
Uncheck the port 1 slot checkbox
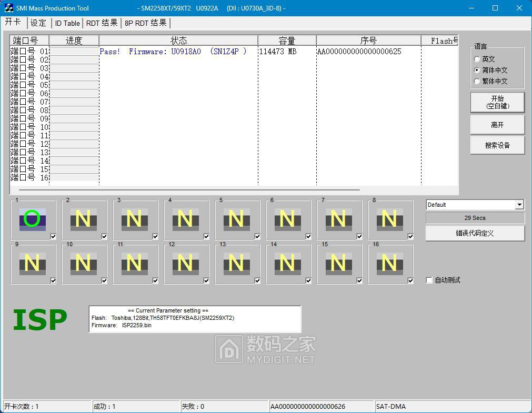[53, 236]
